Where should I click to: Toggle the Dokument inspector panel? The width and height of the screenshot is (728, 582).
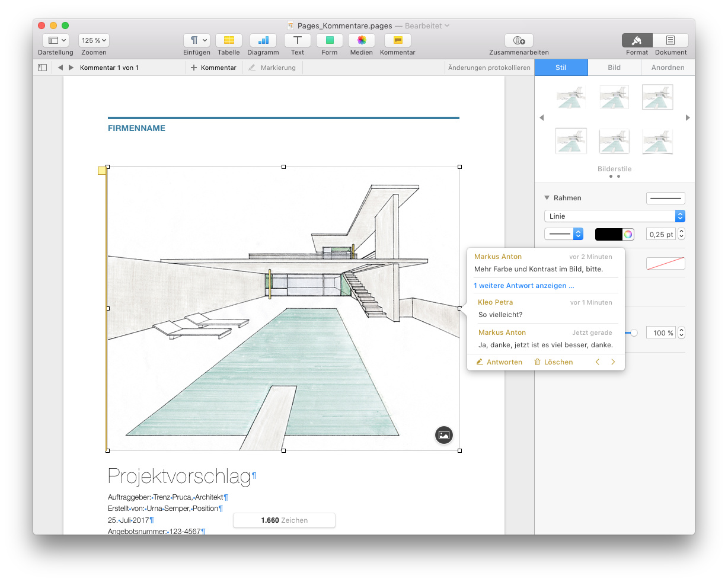coord(670,40)
